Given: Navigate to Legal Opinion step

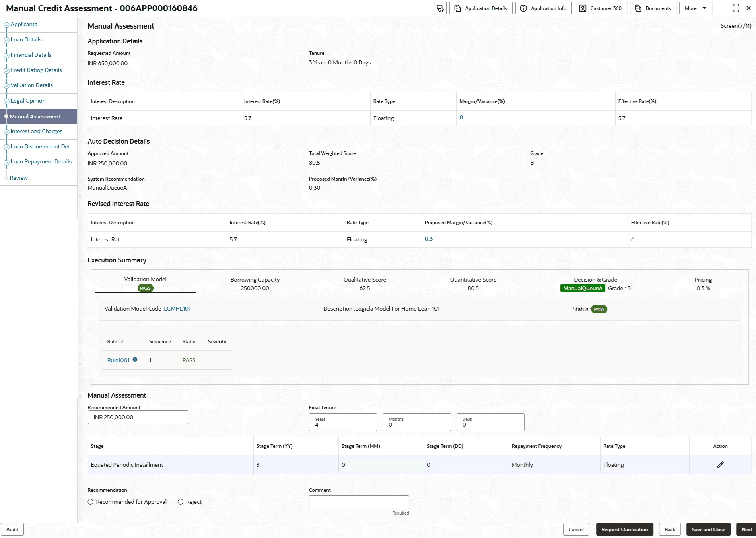Looking at the screenshot, I should coord(28,101).
